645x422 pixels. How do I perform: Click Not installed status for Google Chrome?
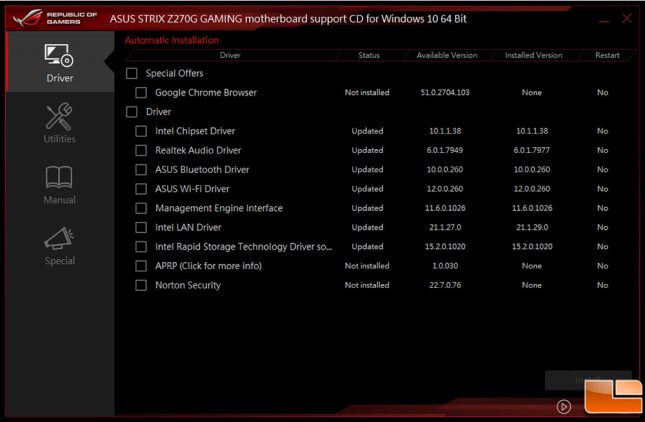(x=367, y=93)
